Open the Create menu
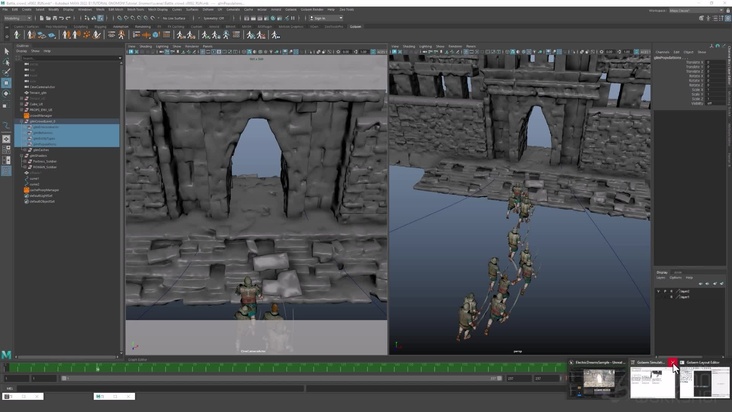Image resolution: width=732 pixels, height=412 pixels. click(x=27, y=9)
